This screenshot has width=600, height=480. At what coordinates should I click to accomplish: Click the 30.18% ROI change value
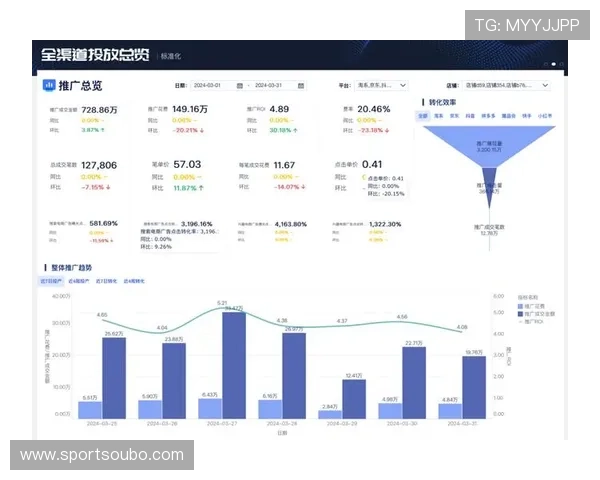click(284, 131)
